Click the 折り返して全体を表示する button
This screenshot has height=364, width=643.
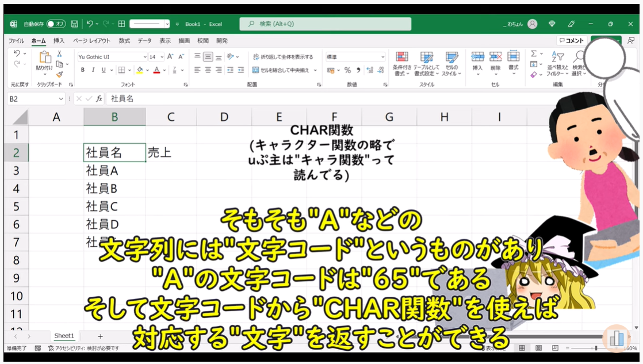point(283,57)
